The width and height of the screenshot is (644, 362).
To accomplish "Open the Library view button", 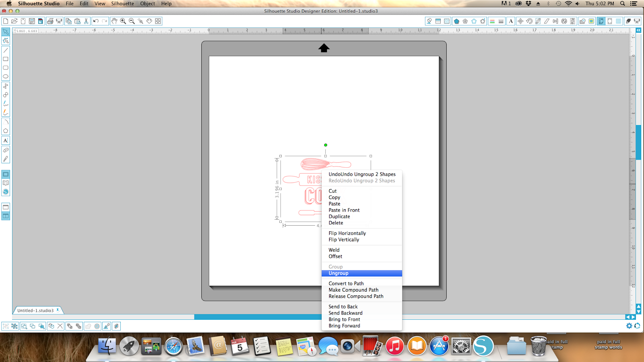I will [x=6, y=183].
